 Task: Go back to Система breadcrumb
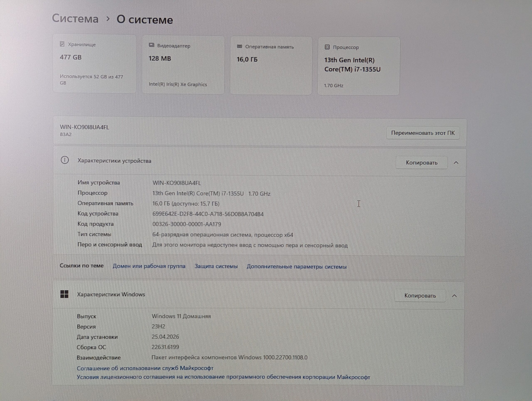point(75,19)
